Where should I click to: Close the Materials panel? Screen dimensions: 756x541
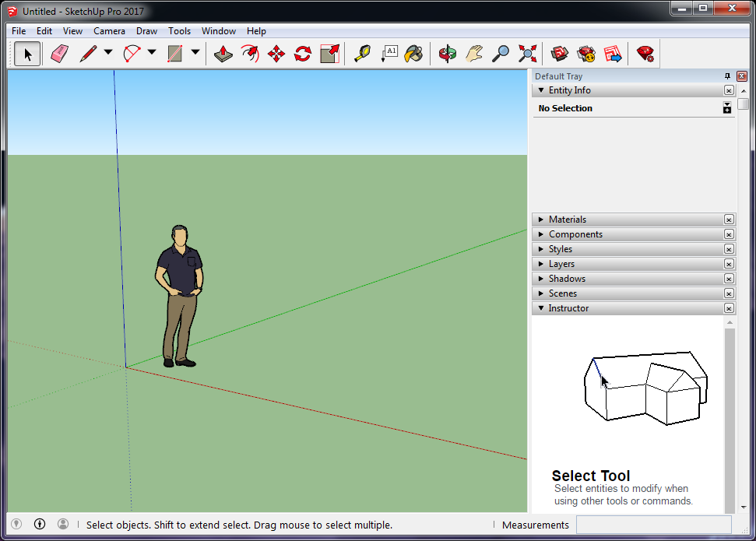click(729, 220)
